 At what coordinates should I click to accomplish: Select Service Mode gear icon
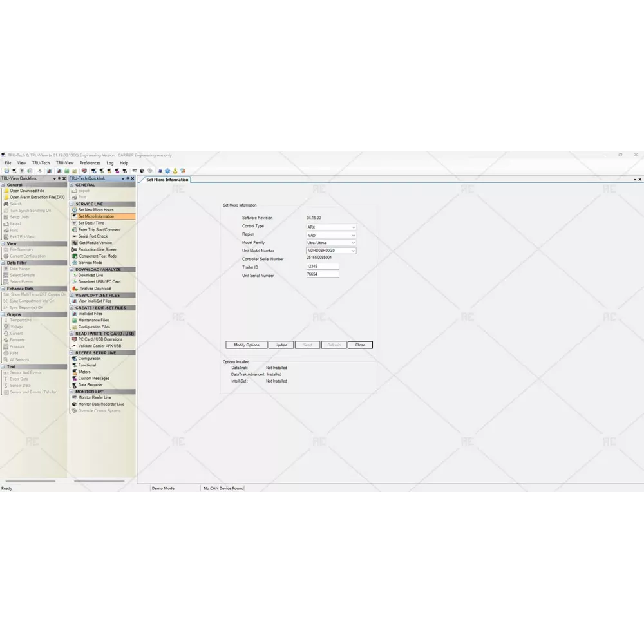(74, 263)
